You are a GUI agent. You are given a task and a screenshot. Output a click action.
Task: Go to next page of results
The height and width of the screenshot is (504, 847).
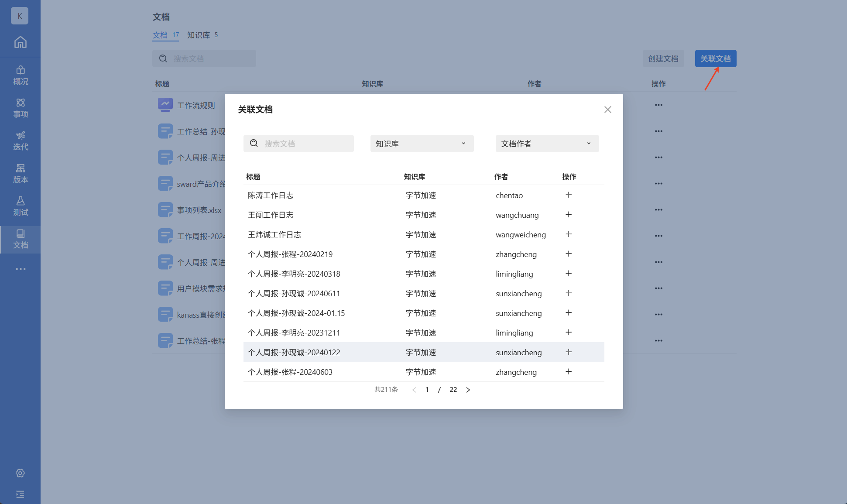[x=468, y=390]
